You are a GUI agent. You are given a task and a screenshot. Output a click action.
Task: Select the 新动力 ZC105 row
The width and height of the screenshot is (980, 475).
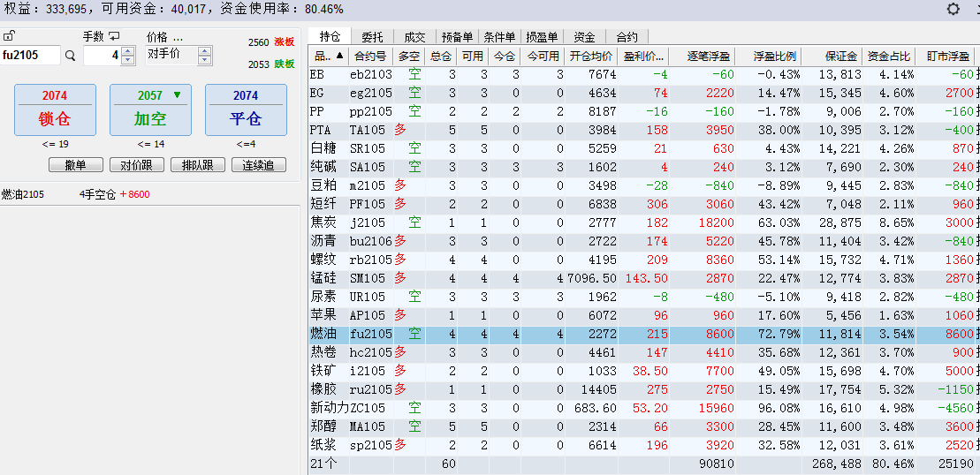pos(643,408)
